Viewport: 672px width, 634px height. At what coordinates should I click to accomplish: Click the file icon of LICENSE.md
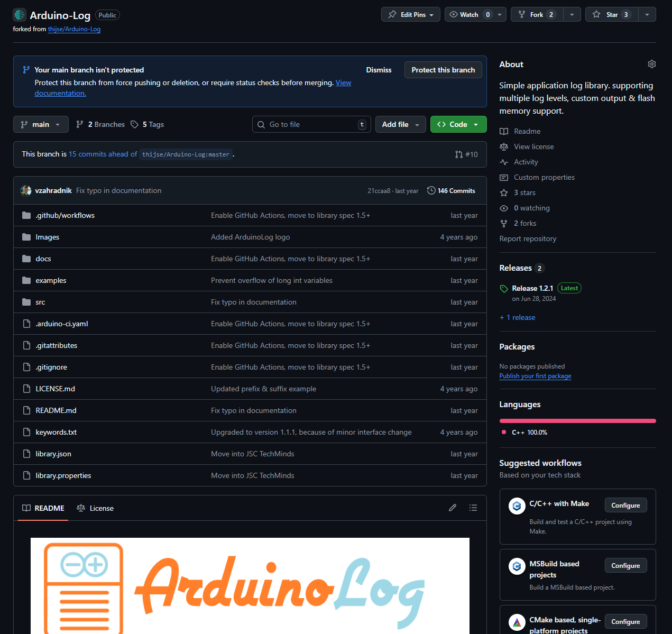tap(26, 389)
